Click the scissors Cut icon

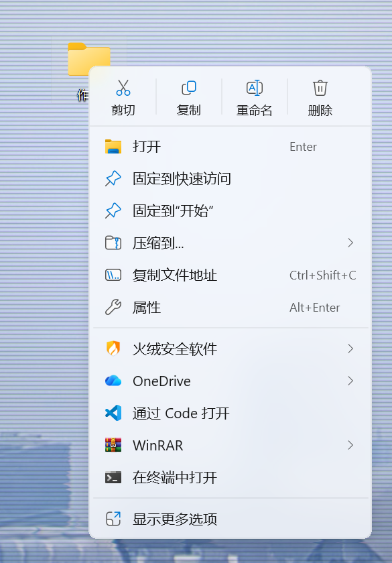click(x=123, y=88)
